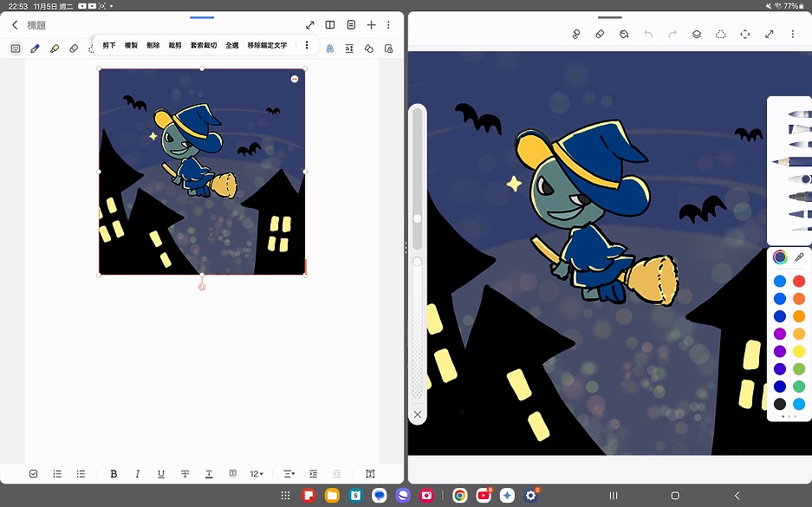
Task: Select the highlighter tool in the note
Action: [55, 49]
